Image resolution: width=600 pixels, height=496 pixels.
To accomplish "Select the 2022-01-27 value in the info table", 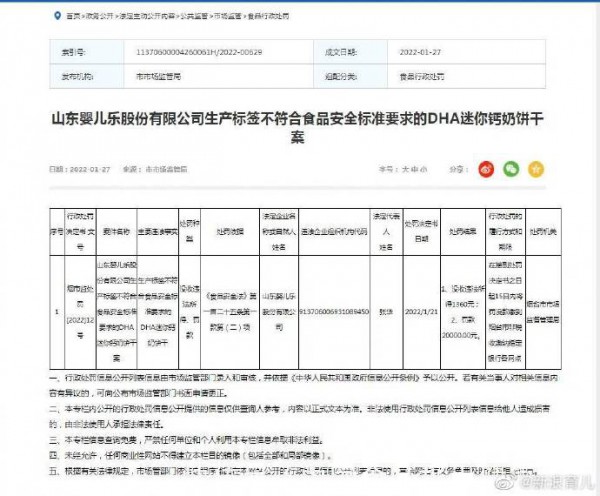I will coord(420,52).
